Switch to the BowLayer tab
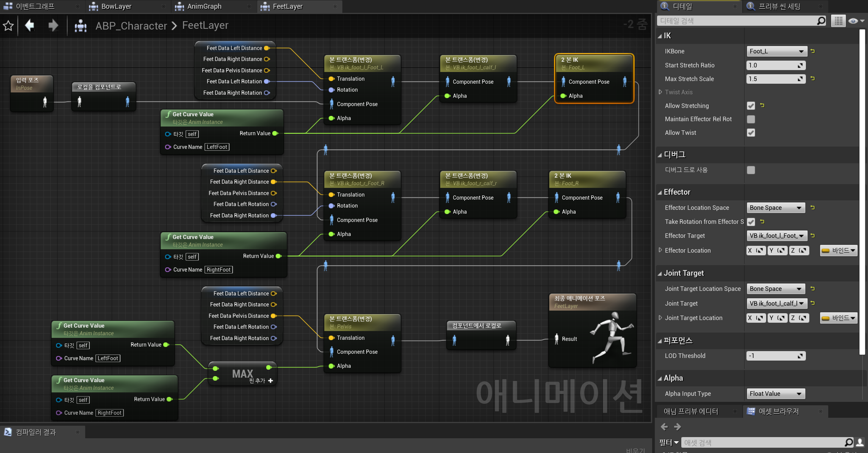The image size is (868, 453). (x=116, y=6)
